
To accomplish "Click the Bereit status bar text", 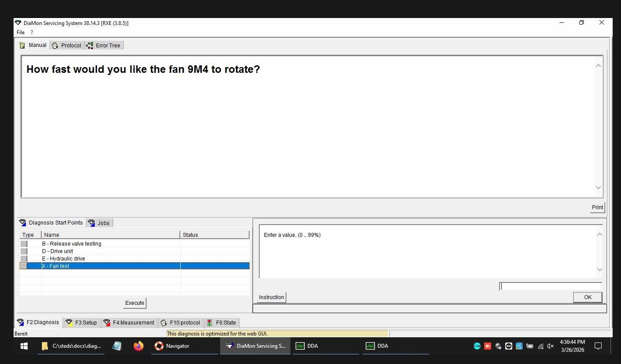I will pyautogui.click(x=21, y=334).
